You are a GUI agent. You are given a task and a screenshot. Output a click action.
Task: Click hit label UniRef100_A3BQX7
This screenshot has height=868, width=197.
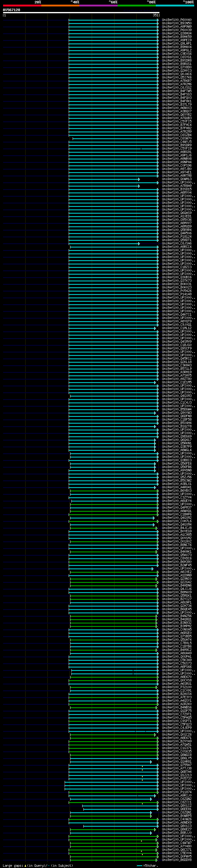[x=176, y=111]
